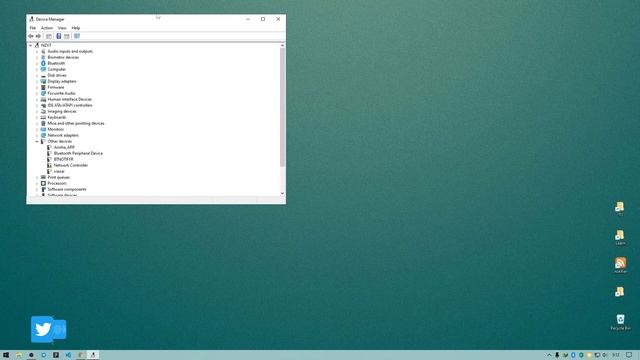Viewport: 640px width, 360px height.
Task: Click the Processors category icon
Action: [x=43, y=183]
